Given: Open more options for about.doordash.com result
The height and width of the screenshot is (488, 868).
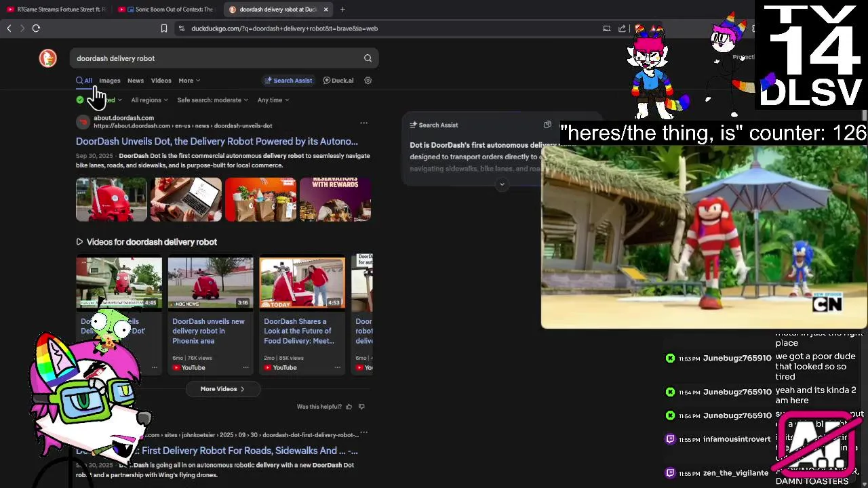Looking at the screenshot, I should coord(363,123).
